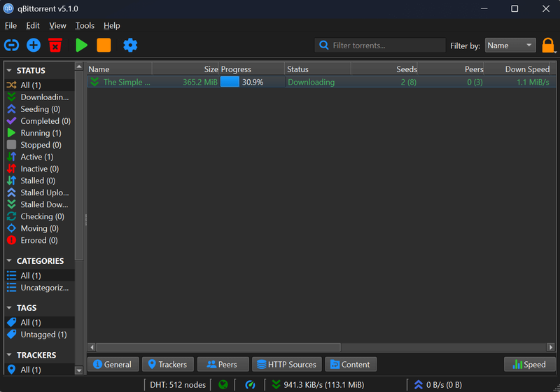Image resolution: width=560 pixels, height=392 pixels.
Task: Select the Stalled Uploading filter
Action: (39, 192)
